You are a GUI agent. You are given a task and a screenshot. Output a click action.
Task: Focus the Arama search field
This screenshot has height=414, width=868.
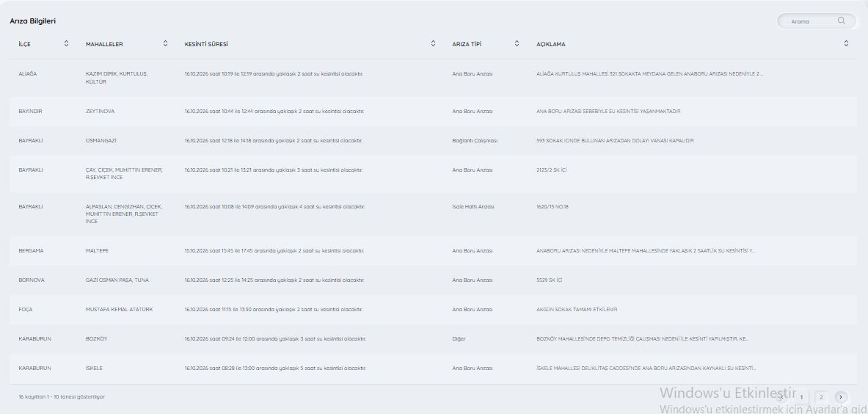click(x=816, y=21)
